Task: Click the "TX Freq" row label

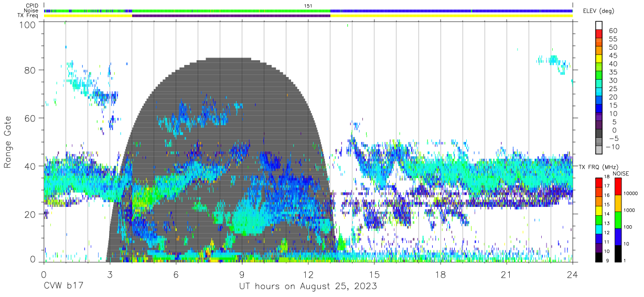Action: coord(28,16)
